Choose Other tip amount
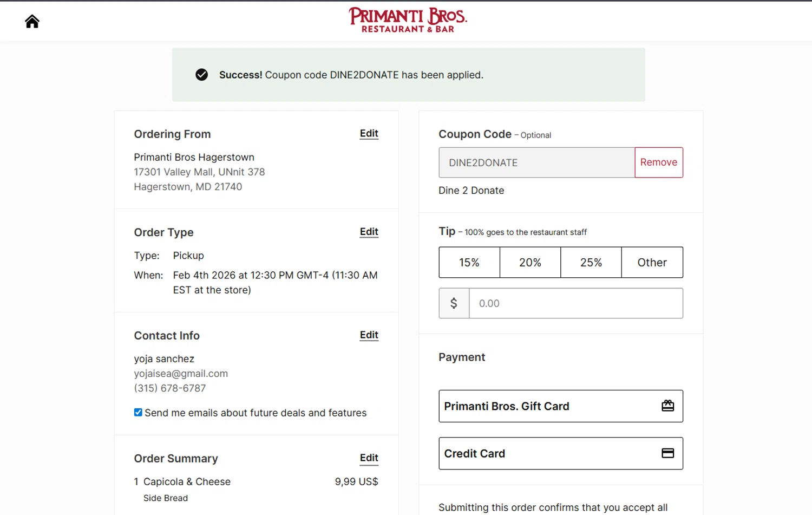 tap(652, 263)
